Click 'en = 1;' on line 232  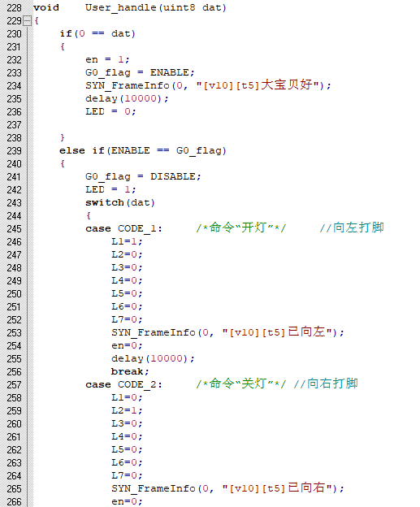tap(107, 59)
